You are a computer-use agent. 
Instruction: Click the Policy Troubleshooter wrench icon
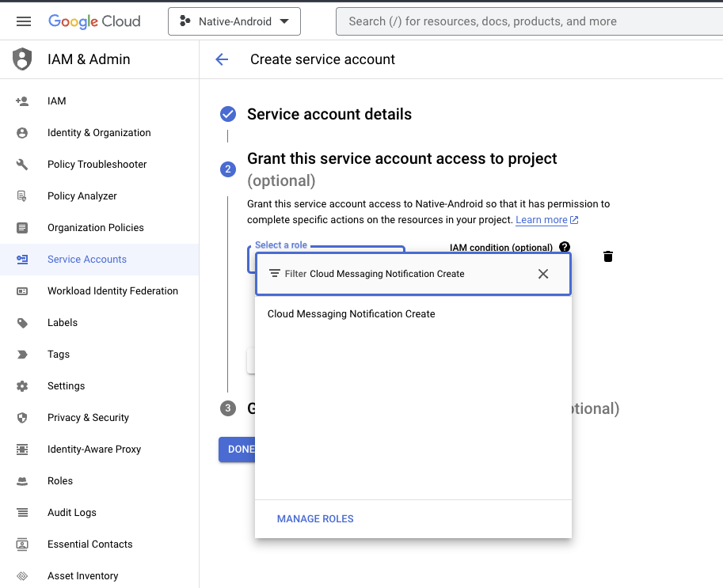coord(22,165)
